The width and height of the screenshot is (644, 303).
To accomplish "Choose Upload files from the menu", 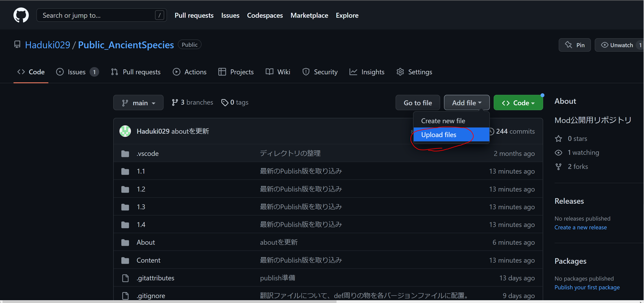I will pos(451,135).
